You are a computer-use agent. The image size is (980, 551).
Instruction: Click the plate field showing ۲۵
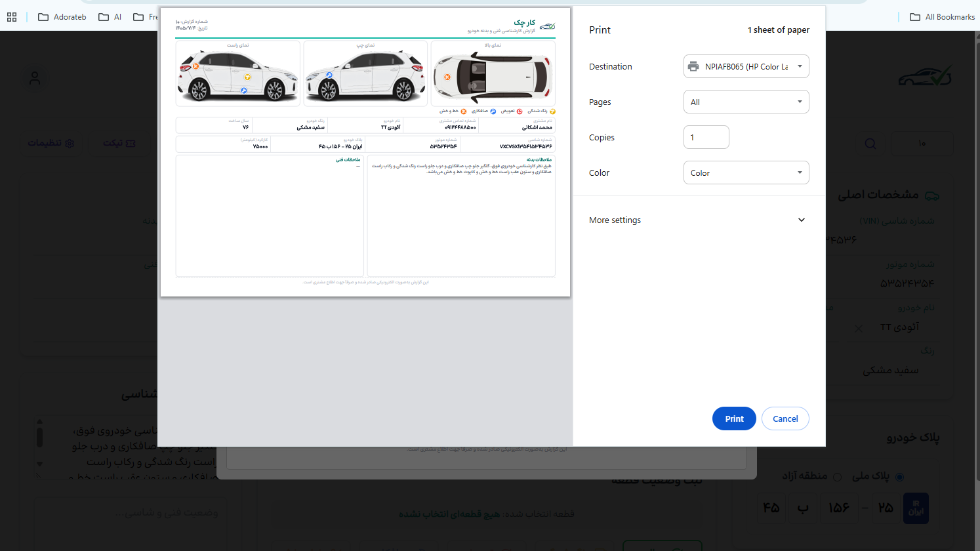pos(886,508)
